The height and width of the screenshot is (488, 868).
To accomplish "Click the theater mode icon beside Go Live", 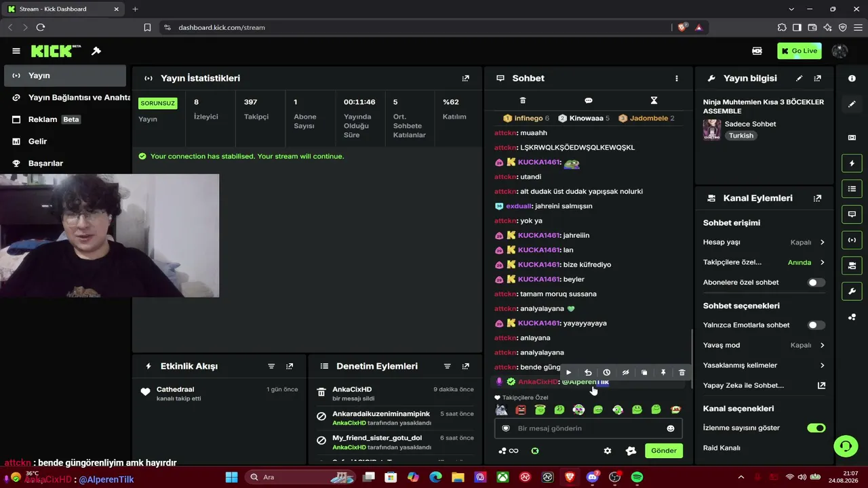I will click(757, 51).
